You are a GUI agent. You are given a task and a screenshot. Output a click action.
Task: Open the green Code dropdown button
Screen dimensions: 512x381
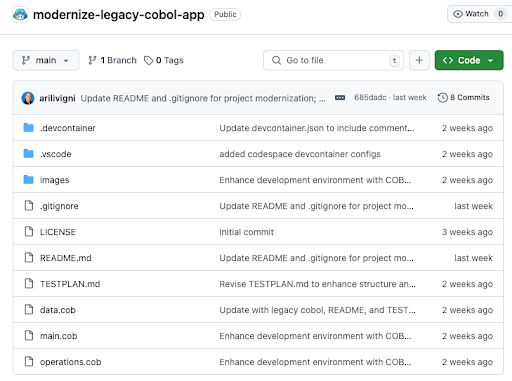pyautogui.click(x=469, y=60)
